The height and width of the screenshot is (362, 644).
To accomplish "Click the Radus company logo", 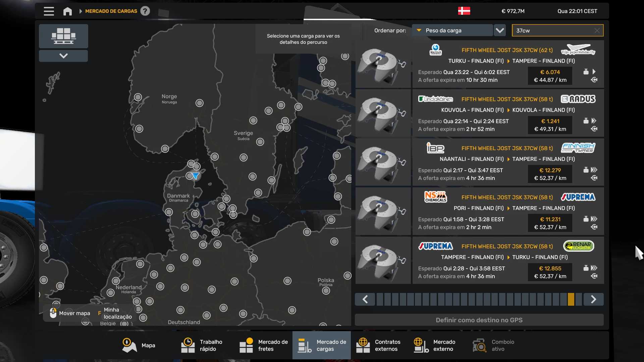I will [578, 99].
